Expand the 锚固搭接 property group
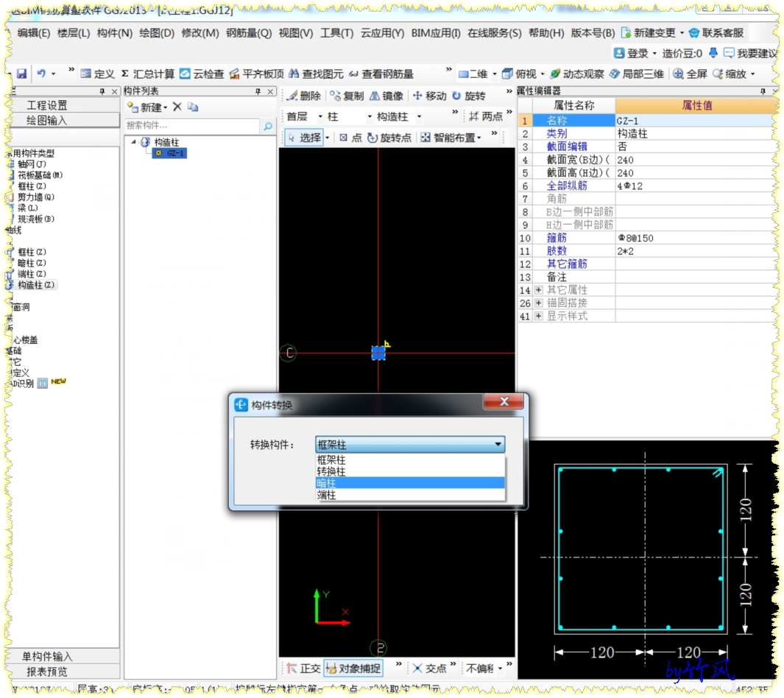784x698 pixels. tap(539, 303)
